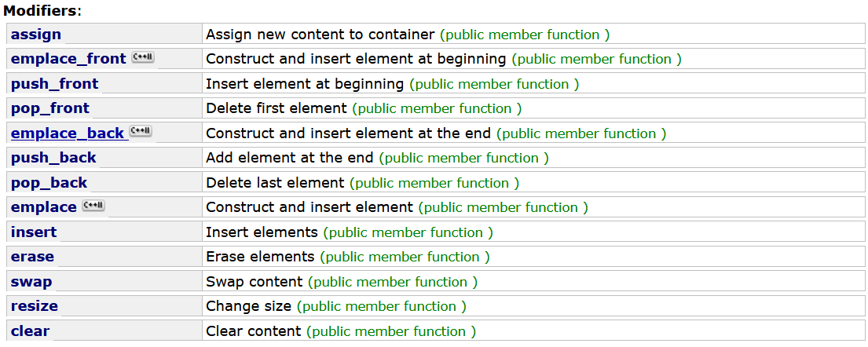Viewport: 868px width, 347px height.
Task: Select the 'Swap content' description cell
Action: [254, 282]
